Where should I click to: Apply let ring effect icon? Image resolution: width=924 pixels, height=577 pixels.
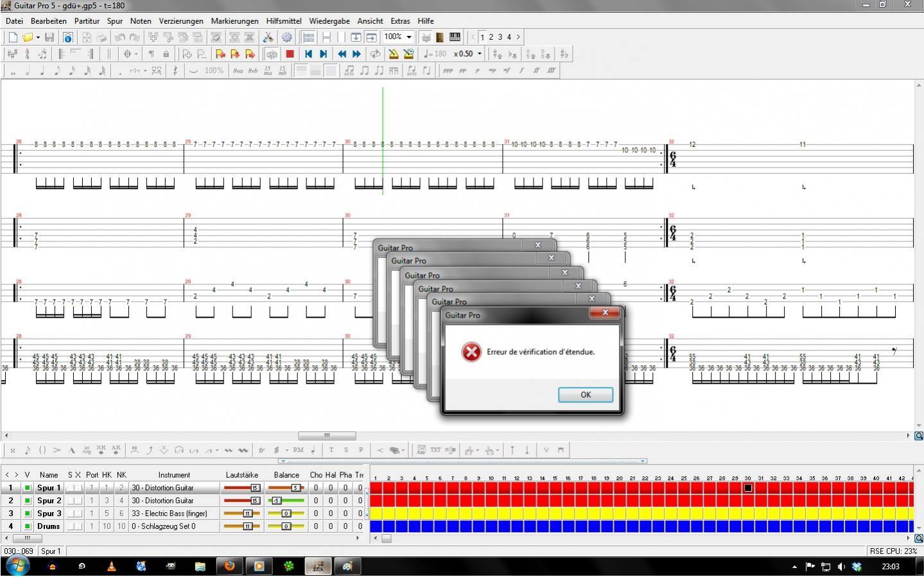[x=86, y=450]
